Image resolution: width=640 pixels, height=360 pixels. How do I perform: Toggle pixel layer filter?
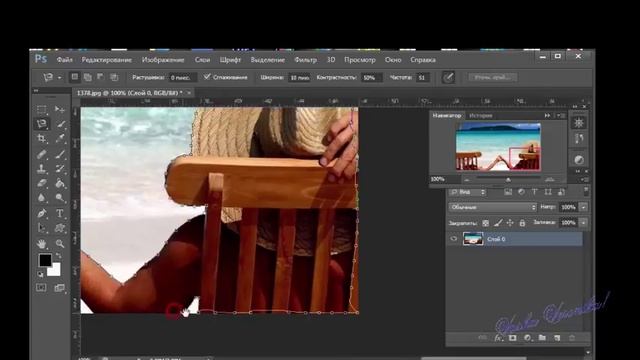click(x=508, y=192)
